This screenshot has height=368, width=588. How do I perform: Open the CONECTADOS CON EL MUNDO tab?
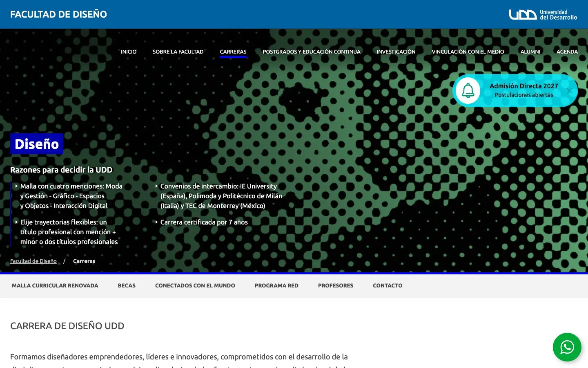195,285
